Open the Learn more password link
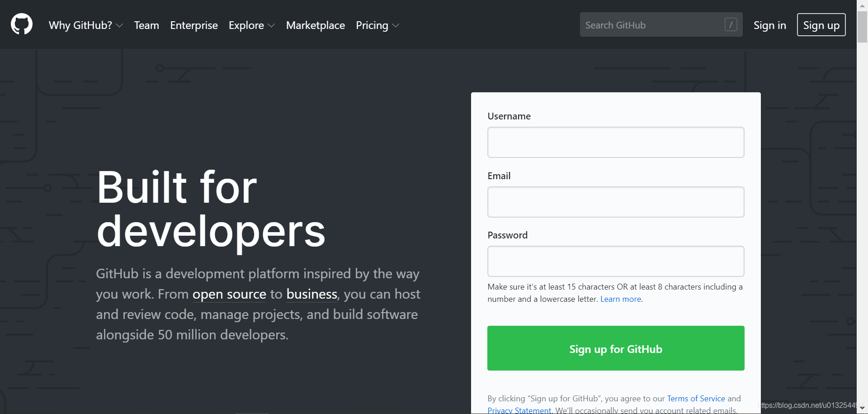The height and width of the screenshot is (414, 868). pyautogui.click(x=621, y=299)
